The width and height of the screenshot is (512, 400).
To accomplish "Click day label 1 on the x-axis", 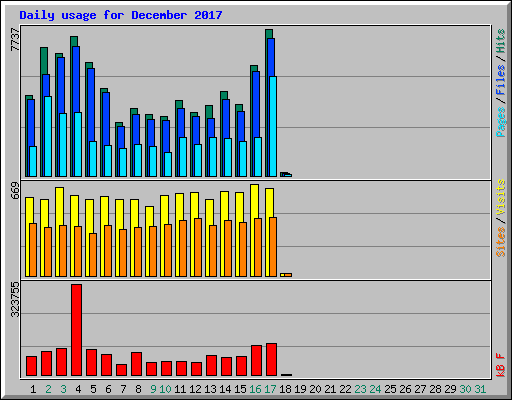I will click(x=33, y=389).
